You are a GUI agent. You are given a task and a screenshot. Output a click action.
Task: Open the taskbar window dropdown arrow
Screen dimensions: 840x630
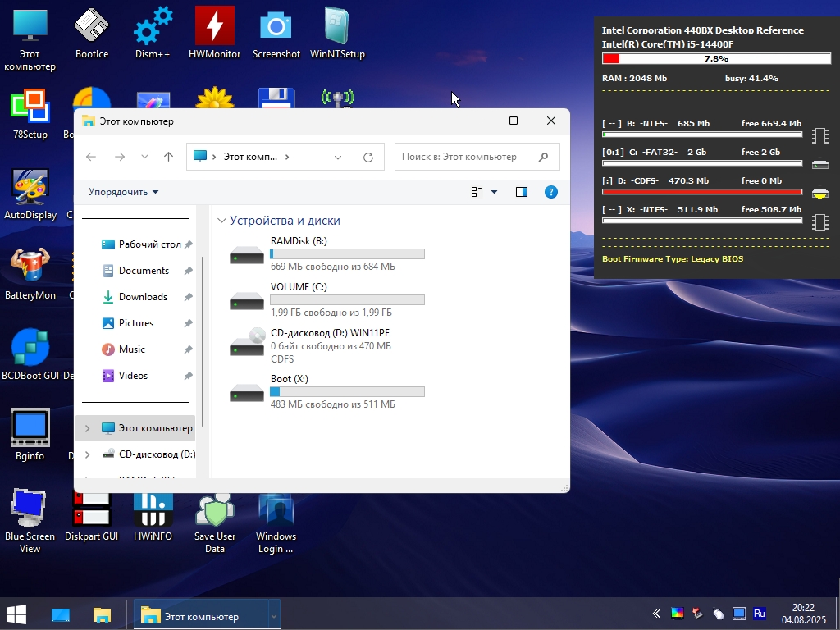(x=273, y=616)
